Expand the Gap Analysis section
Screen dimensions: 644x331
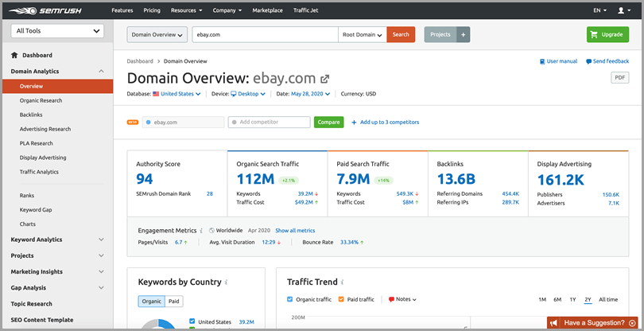101,287
